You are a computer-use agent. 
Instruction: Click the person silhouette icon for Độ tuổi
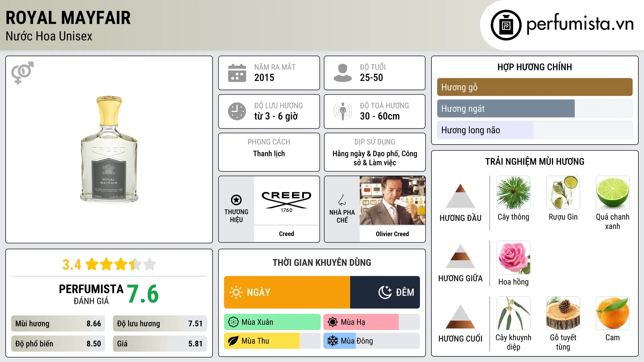tap(342, 73)
